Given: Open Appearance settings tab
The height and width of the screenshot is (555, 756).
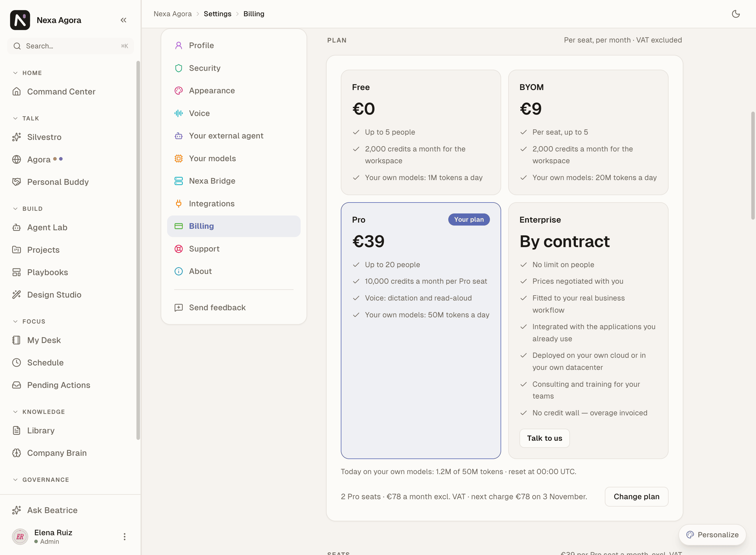Looking at the screenshot, I should coord(234,90).
